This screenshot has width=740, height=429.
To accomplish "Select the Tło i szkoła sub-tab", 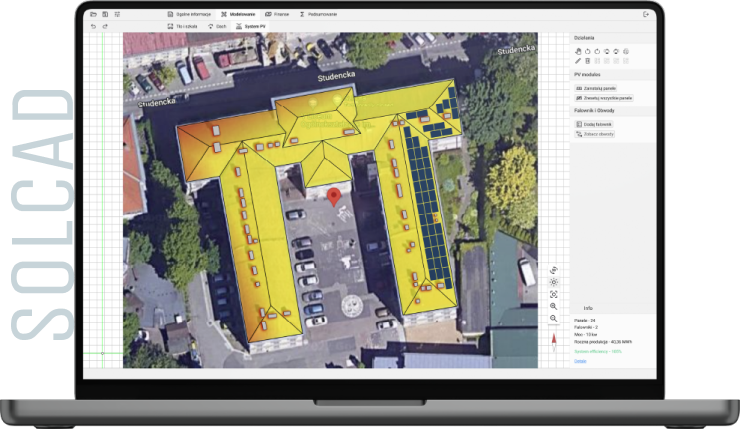I will point(182,26).
